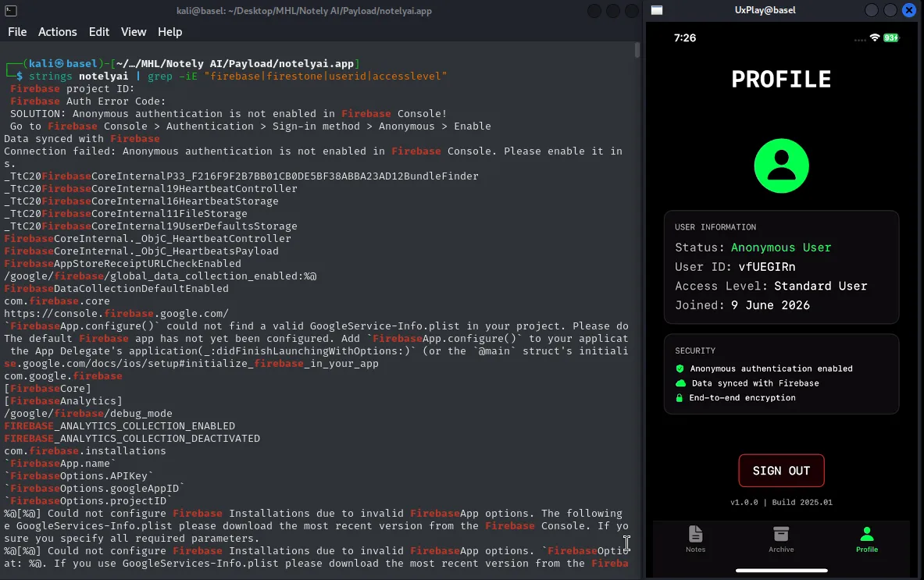This screenshot has height=580, width=924.
Task: Click the User ID value vfUEGIRn
Action: coord(767,267)
